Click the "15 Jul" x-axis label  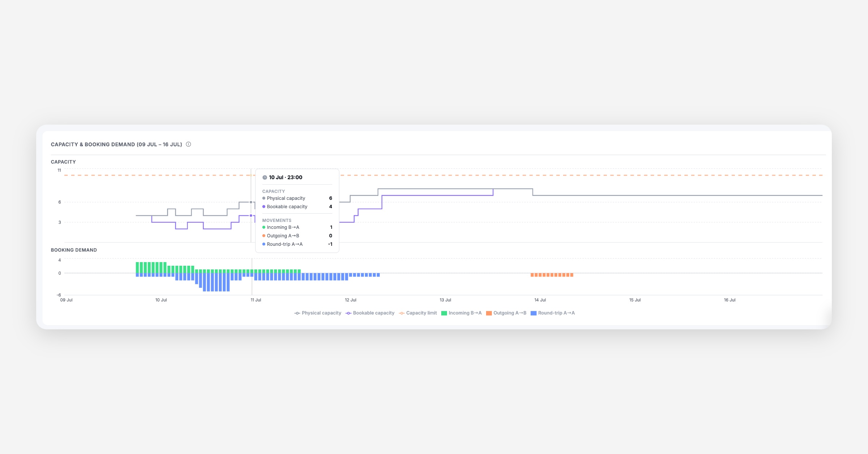tap(635, 300)
